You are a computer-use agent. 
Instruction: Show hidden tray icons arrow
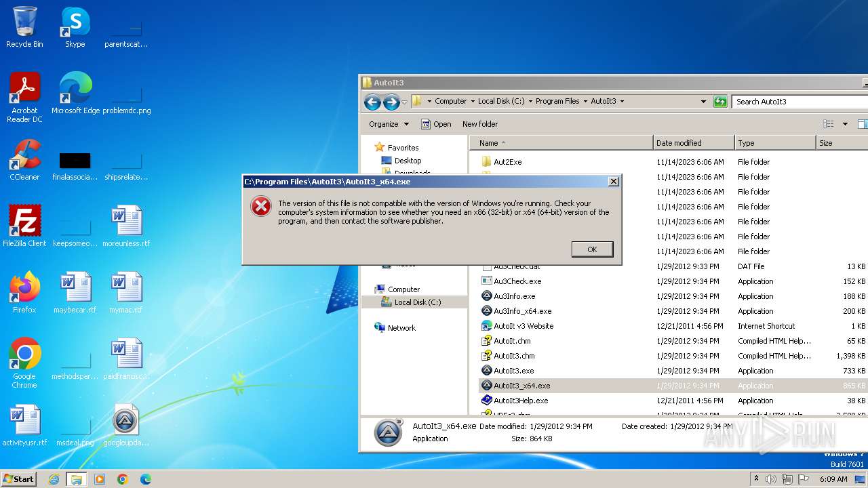click(x=756, y=479)
